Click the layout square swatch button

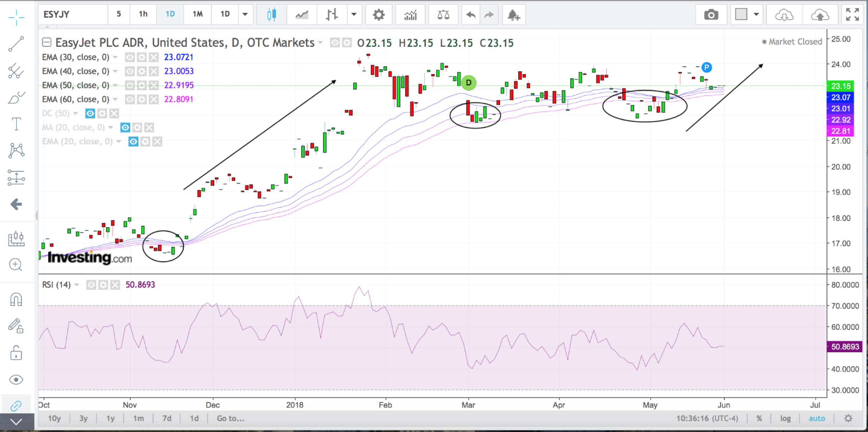tap(741, 15)
